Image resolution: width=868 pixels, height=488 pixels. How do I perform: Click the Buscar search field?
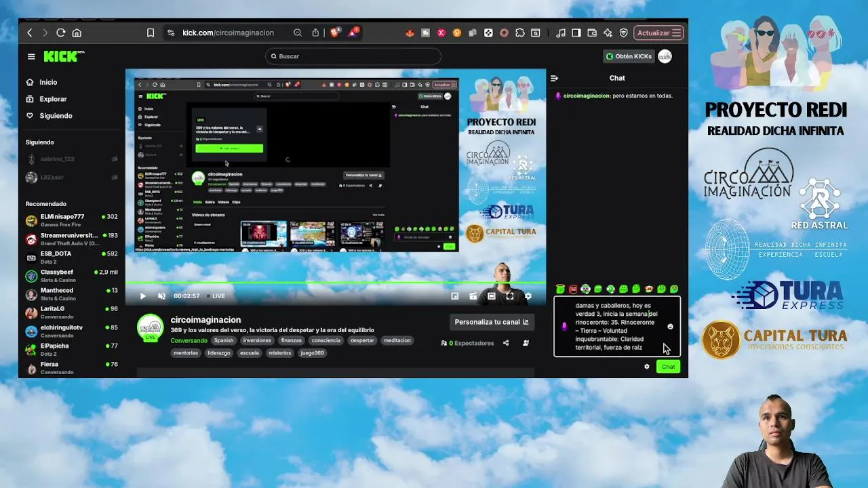coord(353,56)
